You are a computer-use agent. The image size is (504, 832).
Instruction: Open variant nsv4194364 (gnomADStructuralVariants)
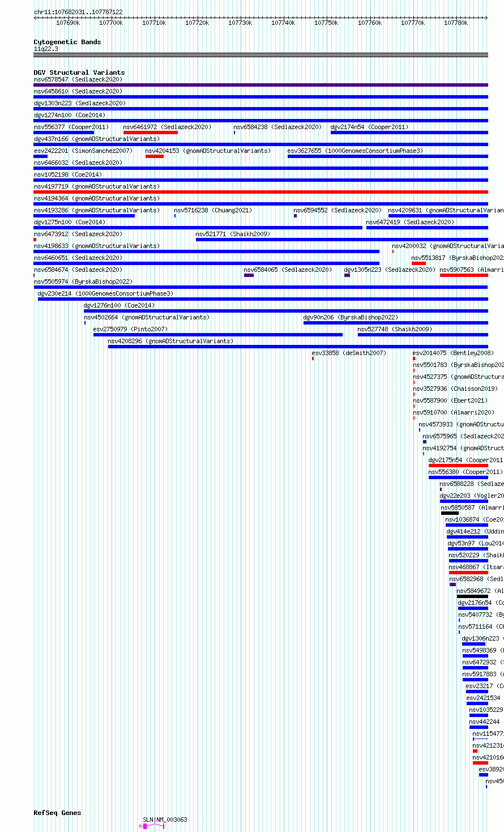pos(97,198)
